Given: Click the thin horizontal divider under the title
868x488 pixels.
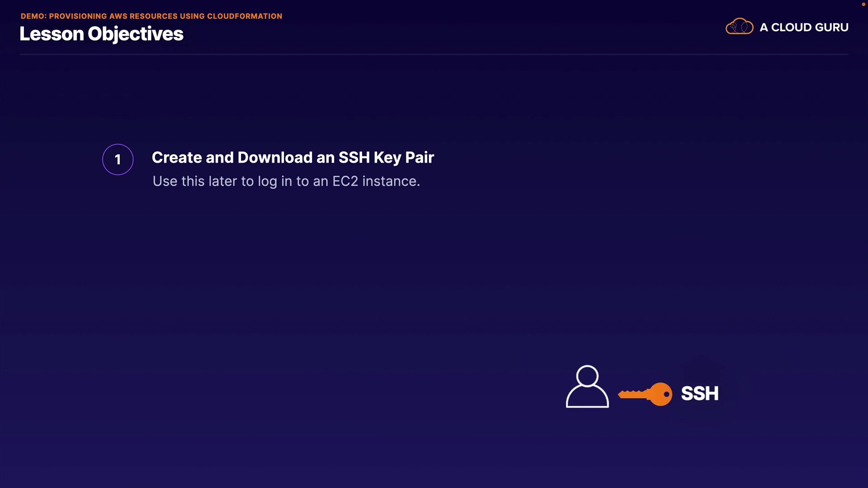Looking at the screenshot, I should 434,54.
